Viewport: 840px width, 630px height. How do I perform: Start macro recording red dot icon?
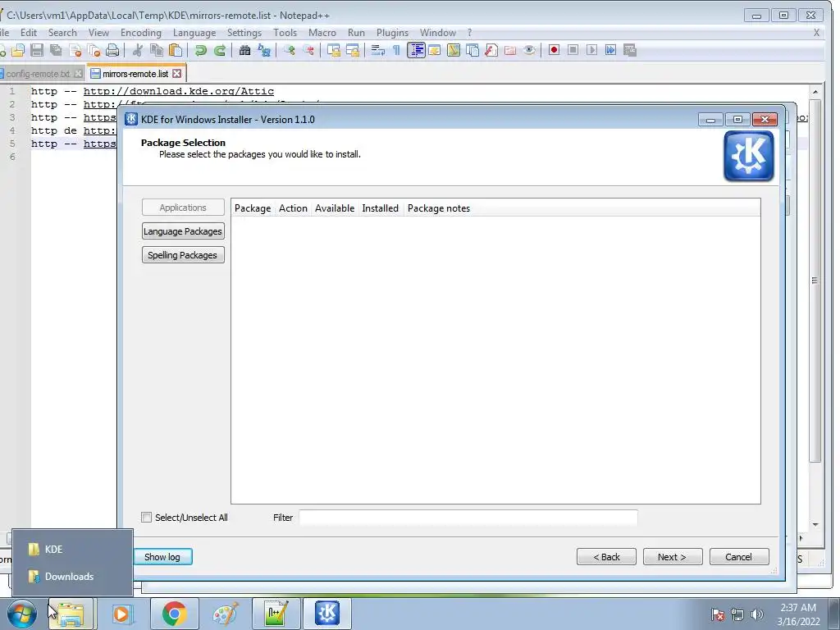point(554,50)
